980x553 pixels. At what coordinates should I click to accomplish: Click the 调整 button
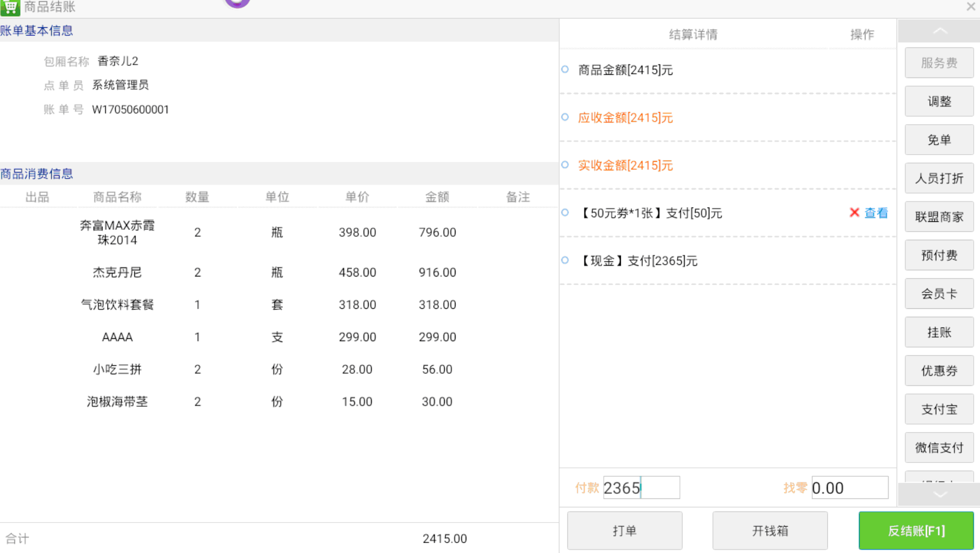tap(939, 101)
